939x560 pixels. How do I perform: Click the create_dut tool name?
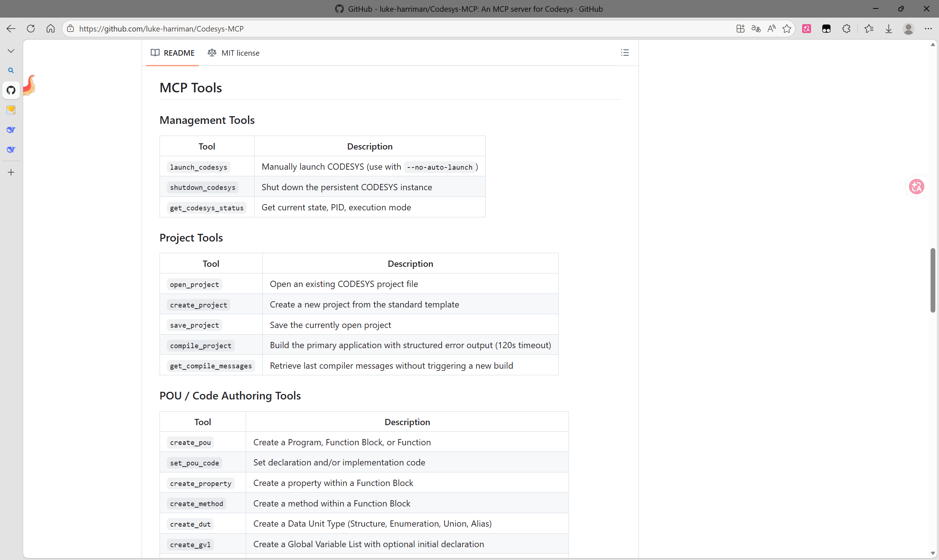point(190,524)
